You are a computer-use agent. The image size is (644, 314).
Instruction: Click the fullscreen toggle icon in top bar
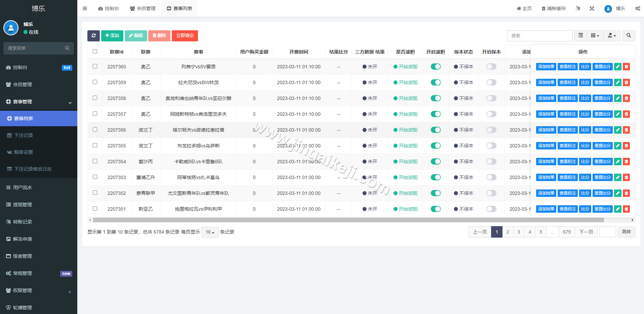[592, 8]
